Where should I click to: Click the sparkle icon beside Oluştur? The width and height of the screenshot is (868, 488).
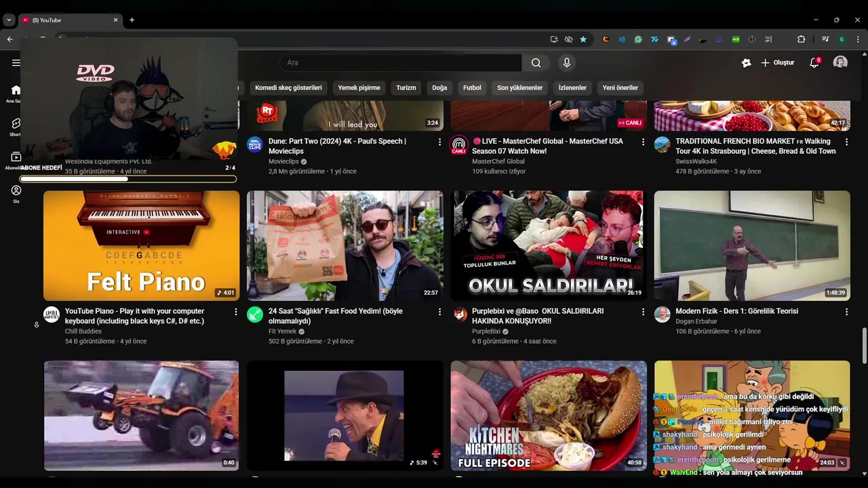click(x=747, y=62)
